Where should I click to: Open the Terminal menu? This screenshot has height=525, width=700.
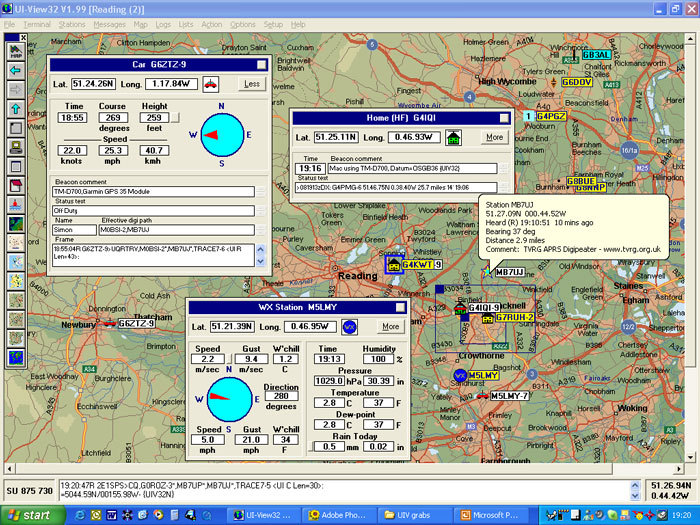[x=37, y=25]
